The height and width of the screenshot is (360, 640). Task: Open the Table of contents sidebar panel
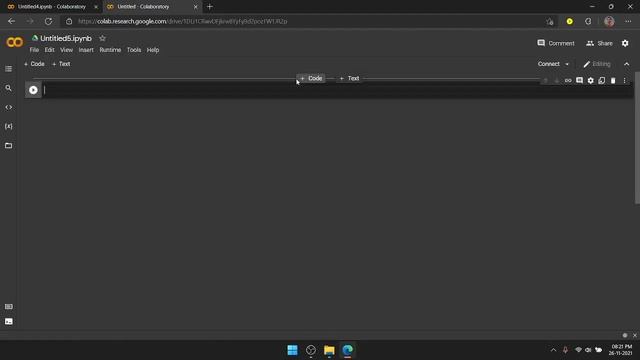[9, 69]
